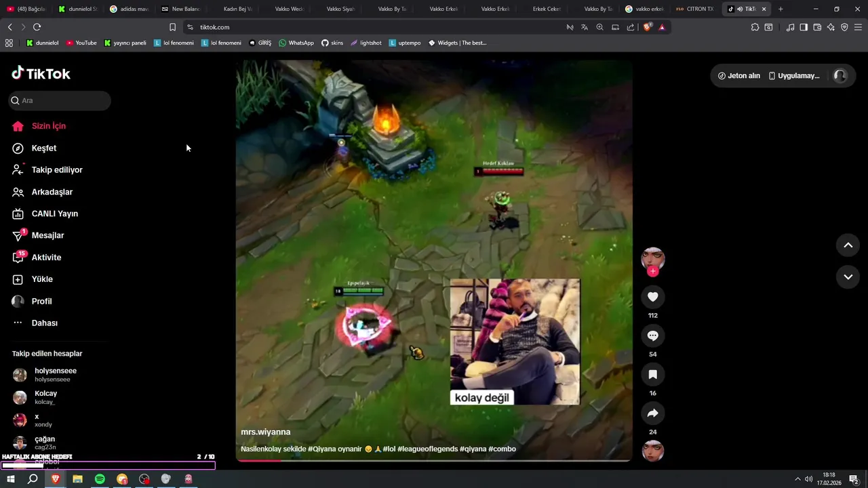Mute TikTok tab via speaker icon
Screen dimensions: 868x488
[740, 9]
